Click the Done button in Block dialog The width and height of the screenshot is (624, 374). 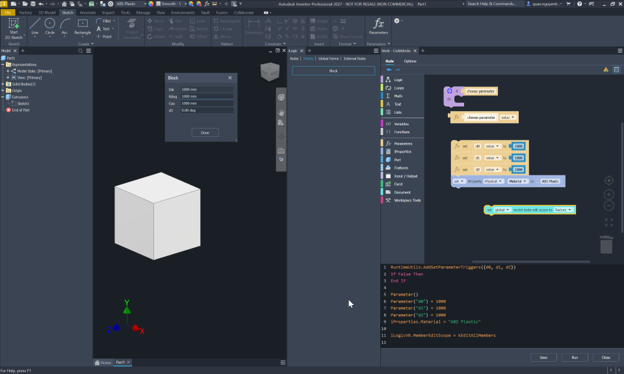(205, 132)
